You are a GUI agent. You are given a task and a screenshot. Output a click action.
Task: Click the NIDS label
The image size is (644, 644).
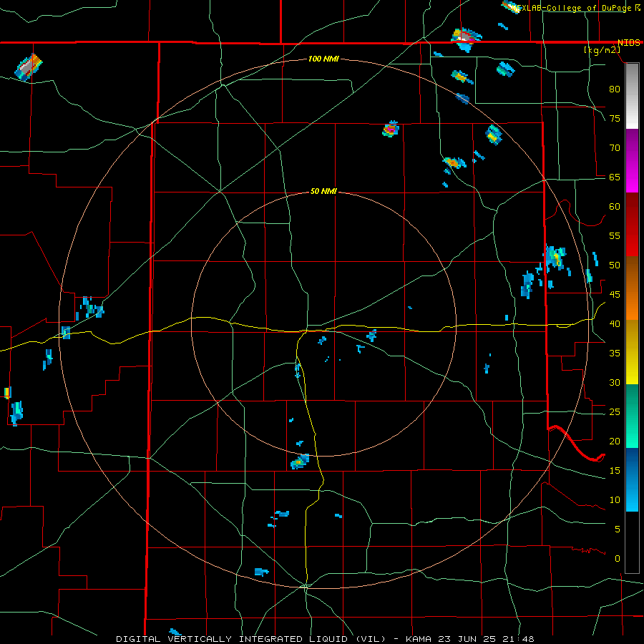(628, 43)
